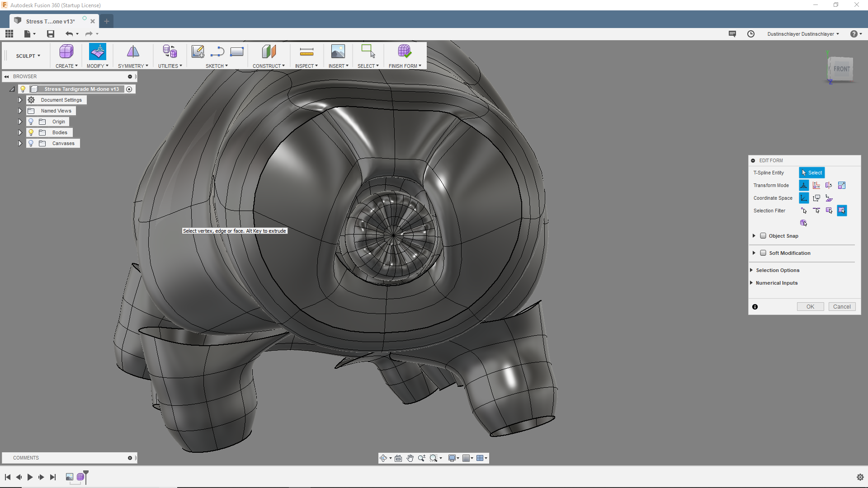Open the SYMMETRY menu

(133, 66)
